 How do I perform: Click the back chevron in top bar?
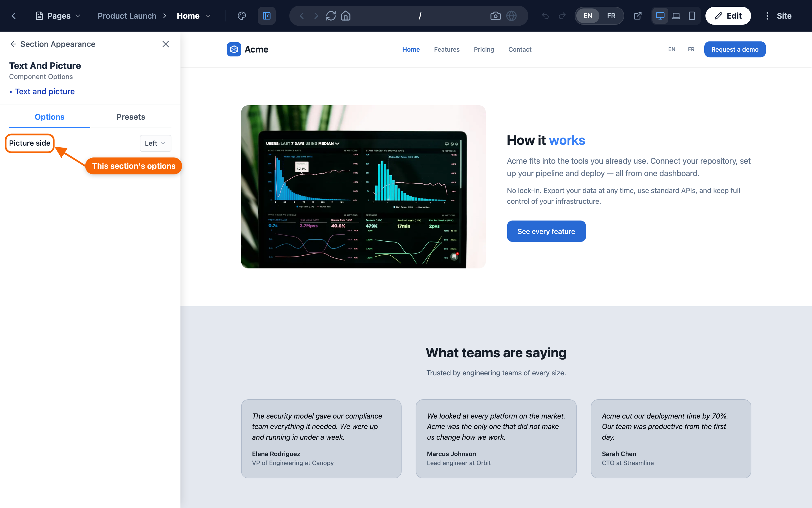[14, 16]
